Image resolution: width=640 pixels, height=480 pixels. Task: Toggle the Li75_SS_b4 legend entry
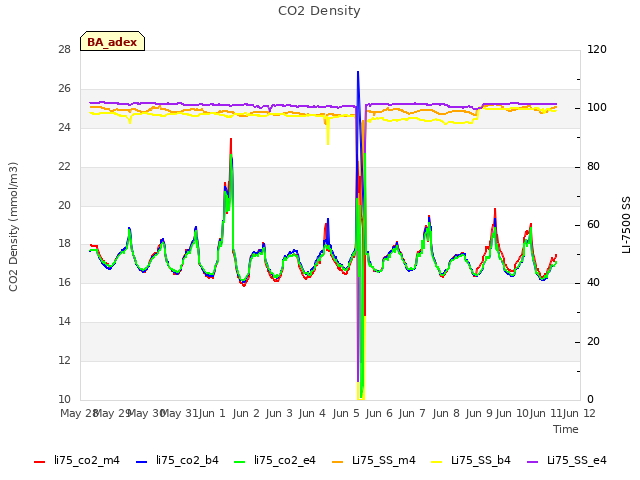click(471, 461)
